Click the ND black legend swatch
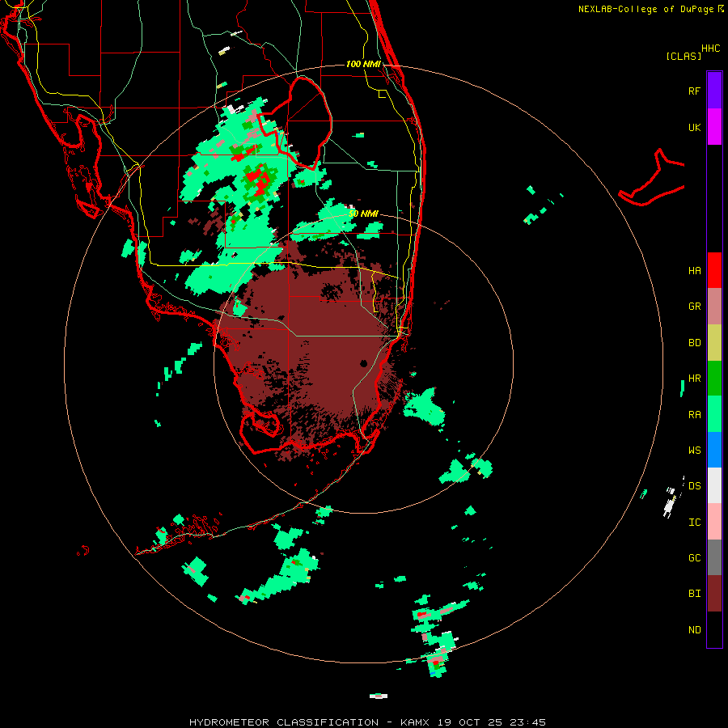 tap(714, 629)
